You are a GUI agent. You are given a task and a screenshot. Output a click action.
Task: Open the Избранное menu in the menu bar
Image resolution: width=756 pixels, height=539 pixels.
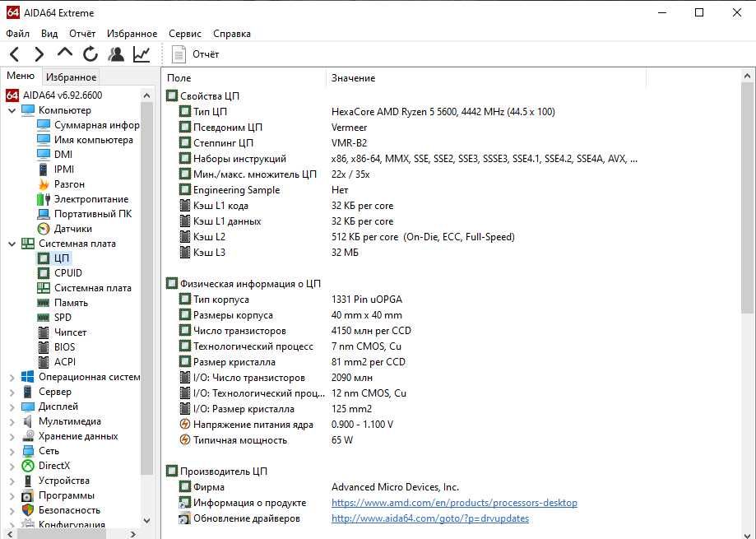pos(132,34)
